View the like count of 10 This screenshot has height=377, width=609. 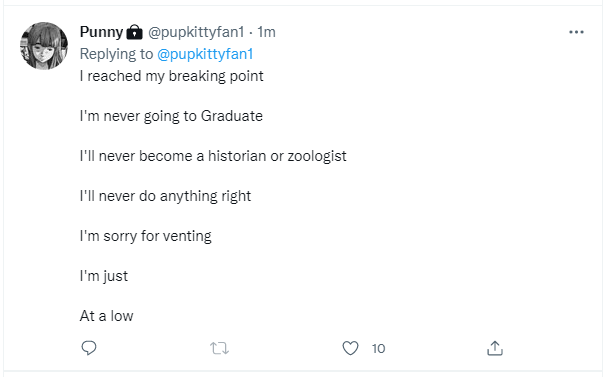378,349
